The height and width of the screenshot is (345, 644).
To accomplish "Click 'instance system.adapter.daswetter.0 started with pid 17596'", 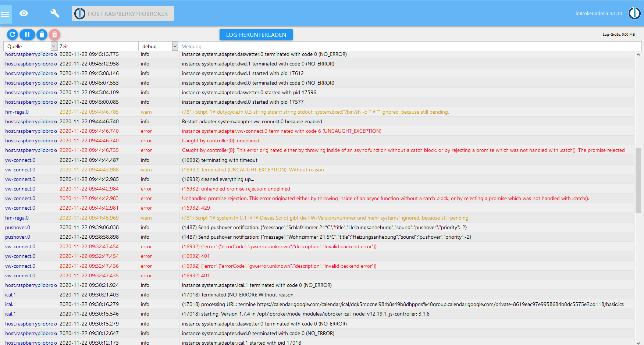I will click(x=249, y=92).
